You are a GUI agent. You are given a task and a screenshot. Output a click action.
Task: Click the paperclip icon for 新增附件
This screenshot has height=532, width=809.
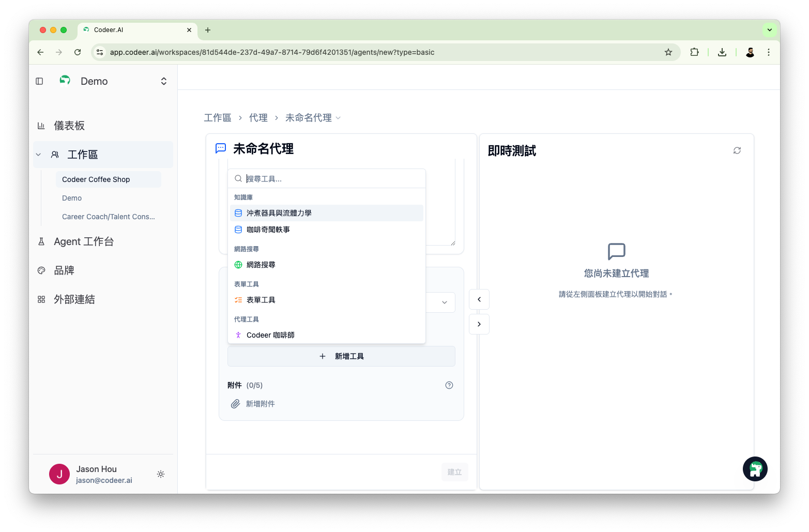coord(236,403)
